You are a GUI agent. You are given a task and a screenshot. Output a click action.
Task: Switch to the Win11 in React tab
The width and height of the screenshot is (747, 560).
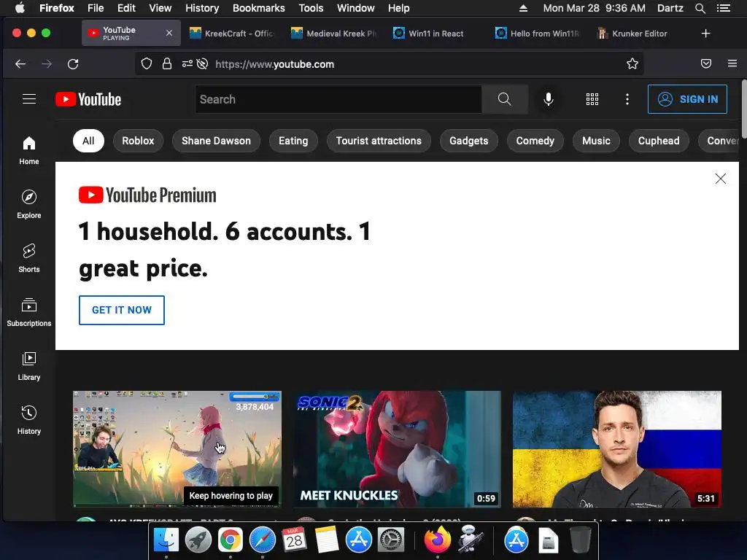[436, 34]
